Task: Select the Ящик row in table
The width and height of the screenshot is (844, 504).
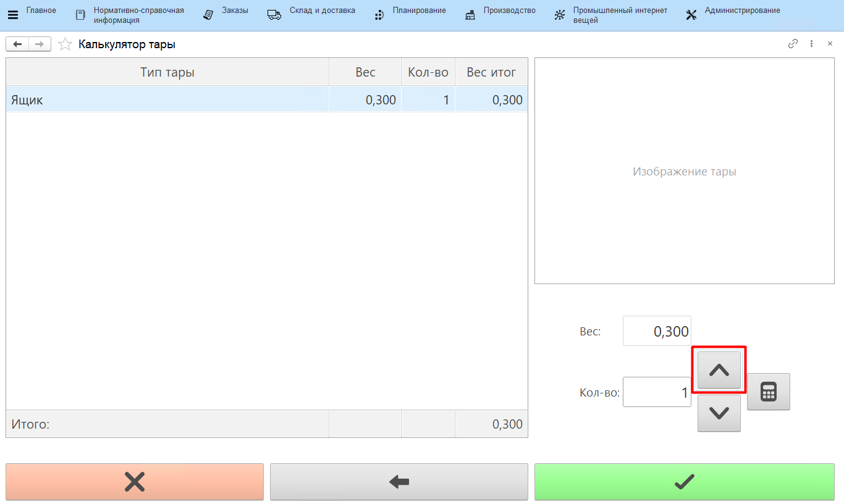Action: pos(167,100)
